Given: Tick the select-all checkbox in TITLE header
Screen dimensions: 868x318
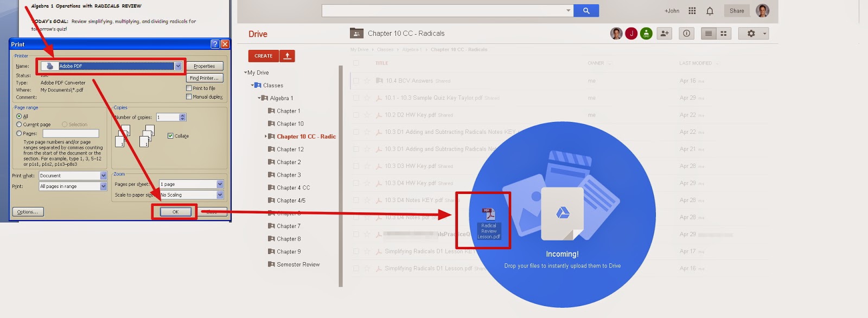Looking at the screenshot, I should point(356,63).
